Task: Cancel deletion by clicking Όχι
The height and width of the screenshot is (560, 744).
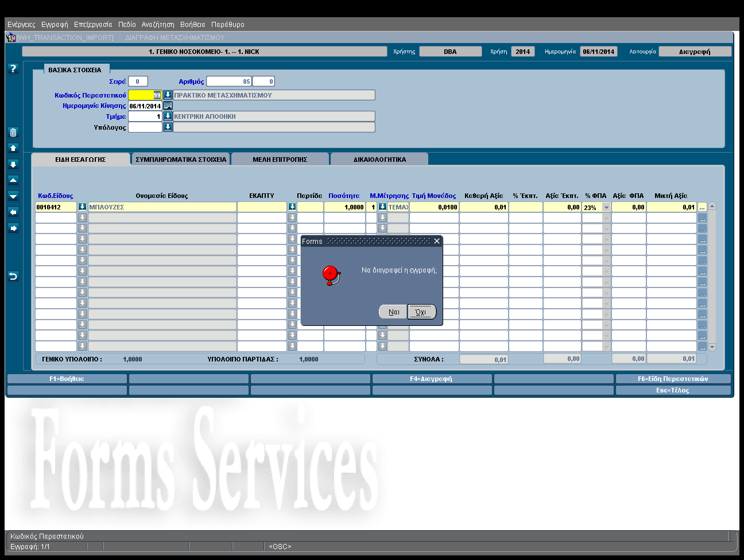Action: tap(421, 312)
